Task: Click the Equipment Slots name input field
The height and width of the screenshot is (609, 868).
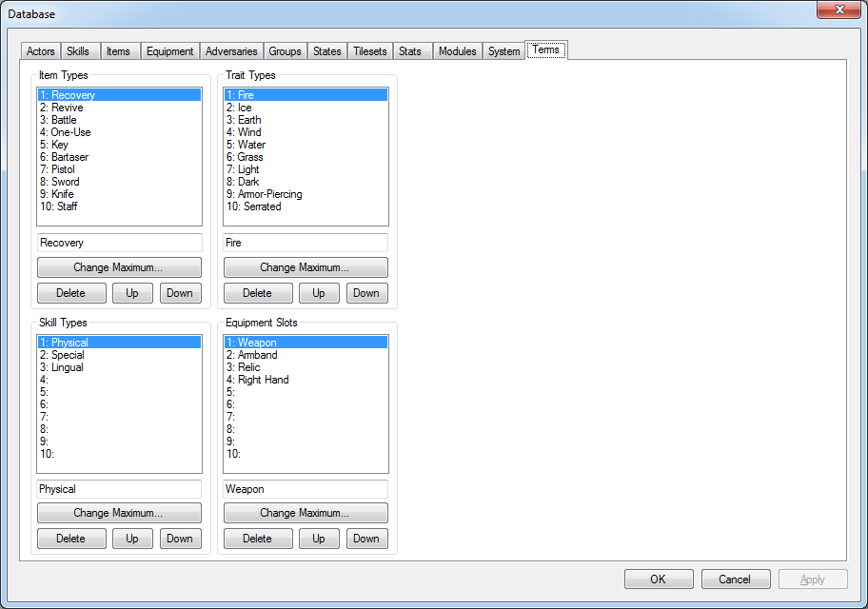Action: point(306,489)
